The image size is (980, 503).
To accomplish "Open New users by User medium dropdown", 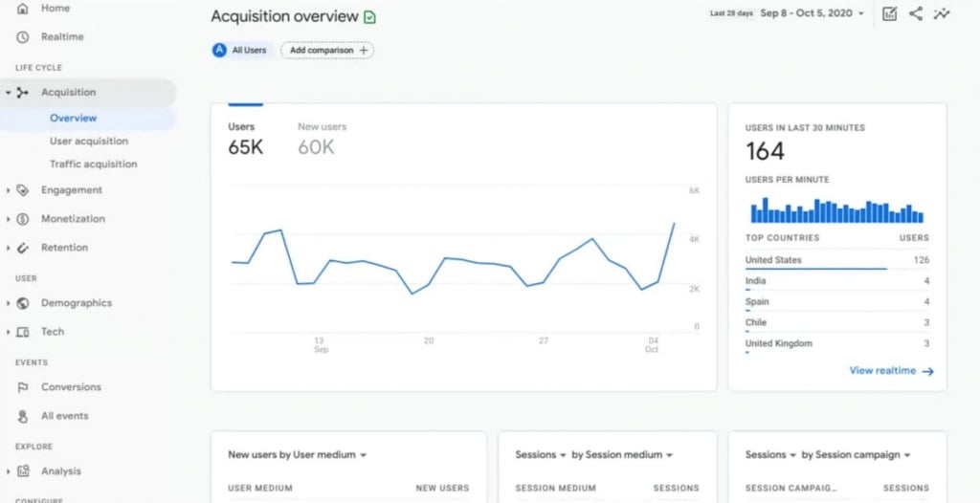I will (x=298, y=455).
